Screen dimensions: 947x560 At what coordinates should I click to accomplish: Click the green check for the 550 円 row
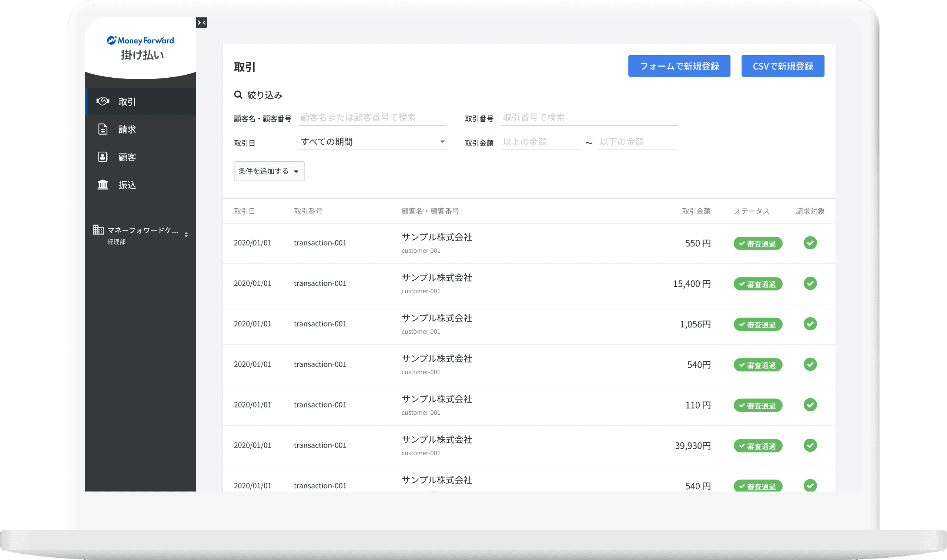pos(810,243)
